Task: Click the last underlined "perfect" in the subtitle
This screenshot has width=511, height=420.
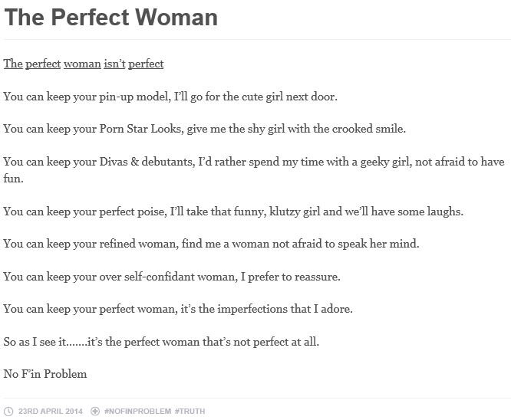Action: (146, 64)
